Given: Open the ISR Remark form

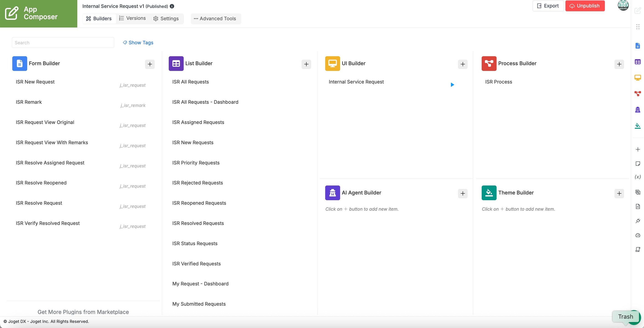Looking at the screenshot, I should click(29, 102).
